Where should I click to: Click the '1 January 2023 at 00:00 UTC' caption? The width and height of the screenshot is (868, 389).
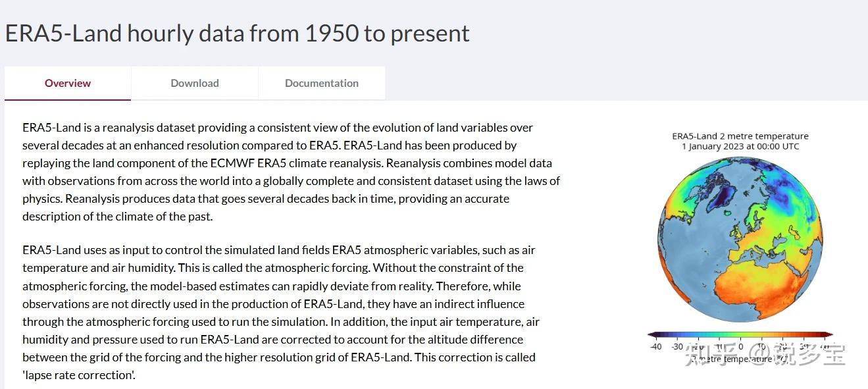tap(740, 146)
